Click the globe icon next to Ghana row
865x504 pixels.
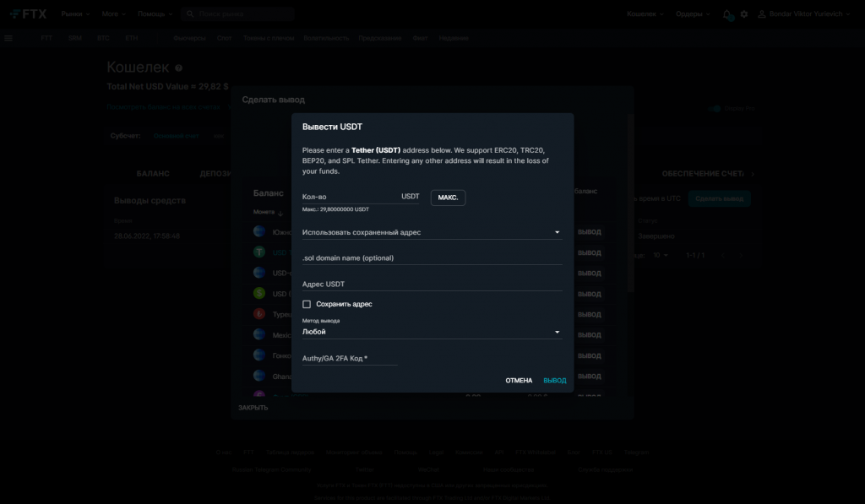click(x=259, y=376)
